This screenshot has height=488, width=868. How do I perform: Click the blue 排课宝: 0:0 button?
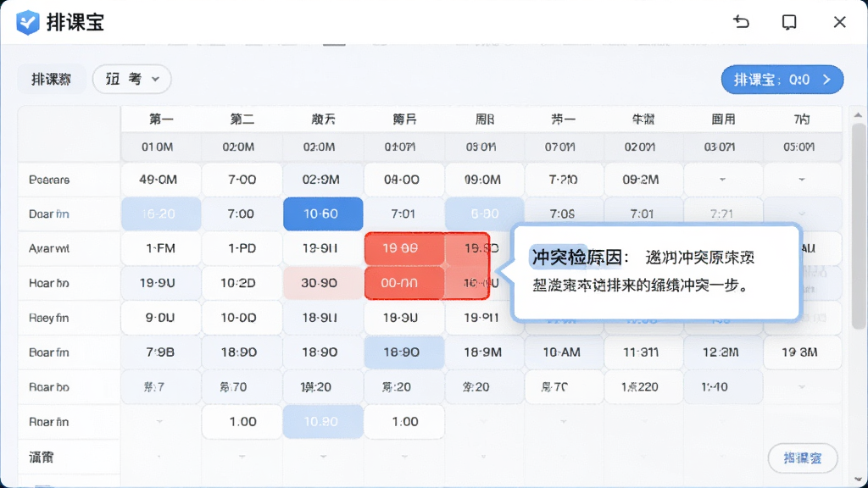(x=782, y=80)
